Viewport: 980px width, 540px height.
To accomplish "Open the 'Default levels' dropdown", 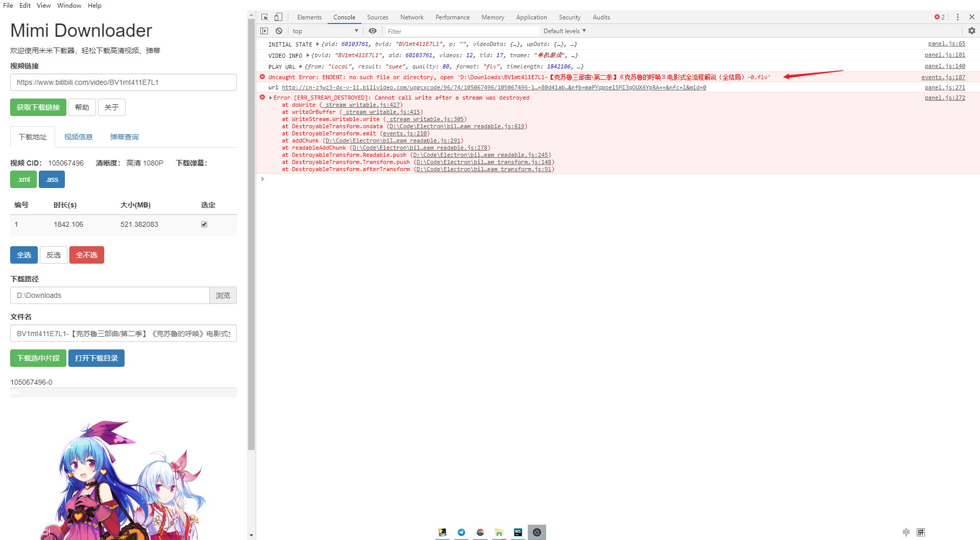I will (x=563, y=31).
